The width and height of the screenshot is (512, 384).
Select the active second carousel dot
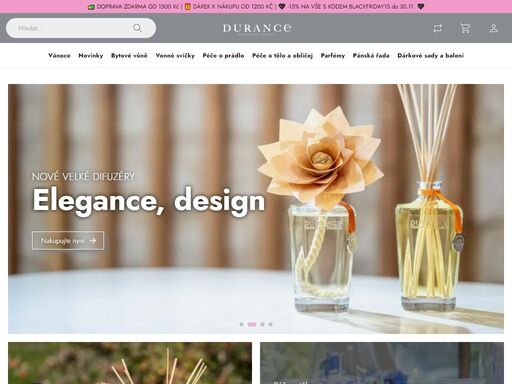point(252,324)
